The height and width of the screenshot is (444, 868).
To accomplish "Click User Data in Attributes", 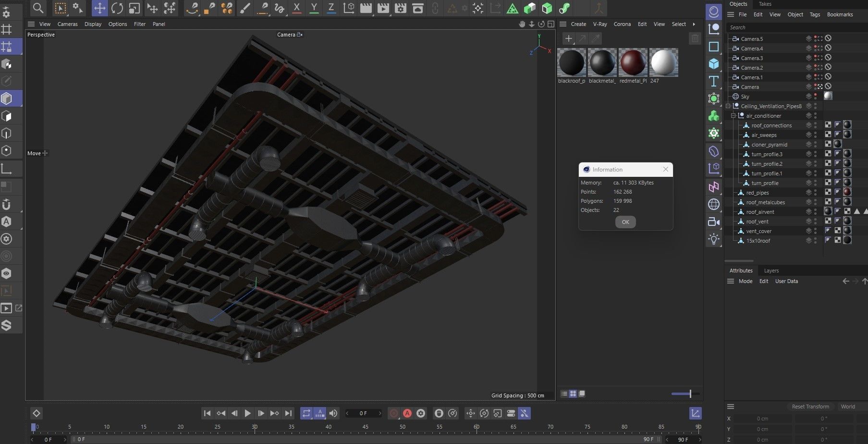I will click(786, 281).
